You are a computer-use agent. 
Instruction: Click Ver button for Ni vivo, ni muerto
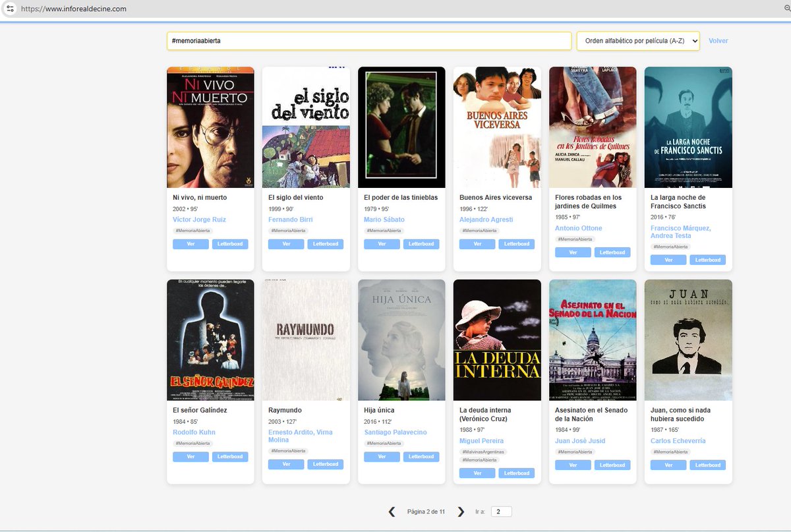[190, 244]
